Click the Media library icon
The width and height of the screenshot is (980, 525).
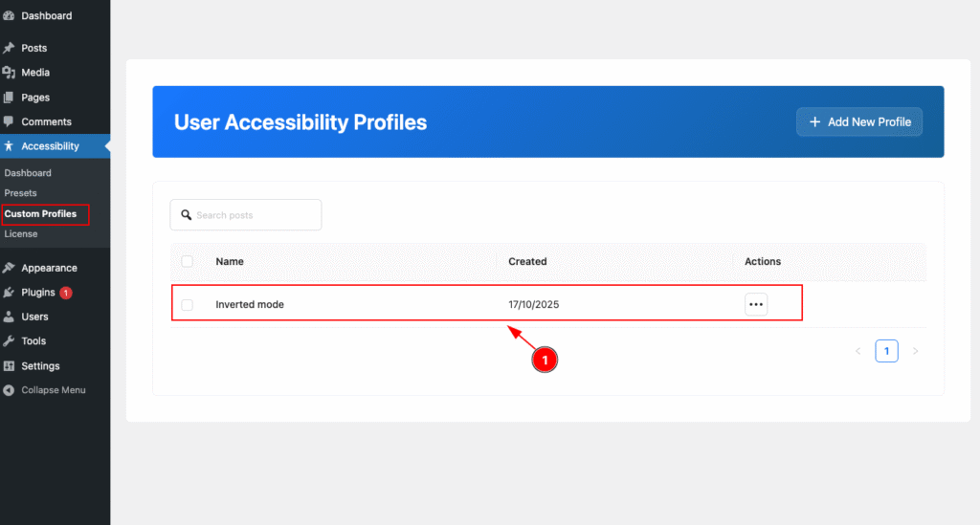click(9, 73)
